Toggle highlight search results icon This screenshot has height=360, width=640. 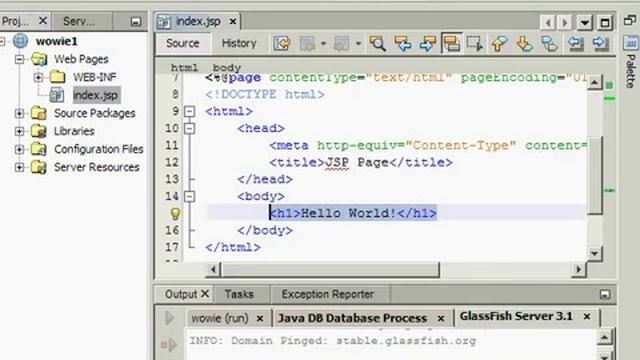(451, 43)
